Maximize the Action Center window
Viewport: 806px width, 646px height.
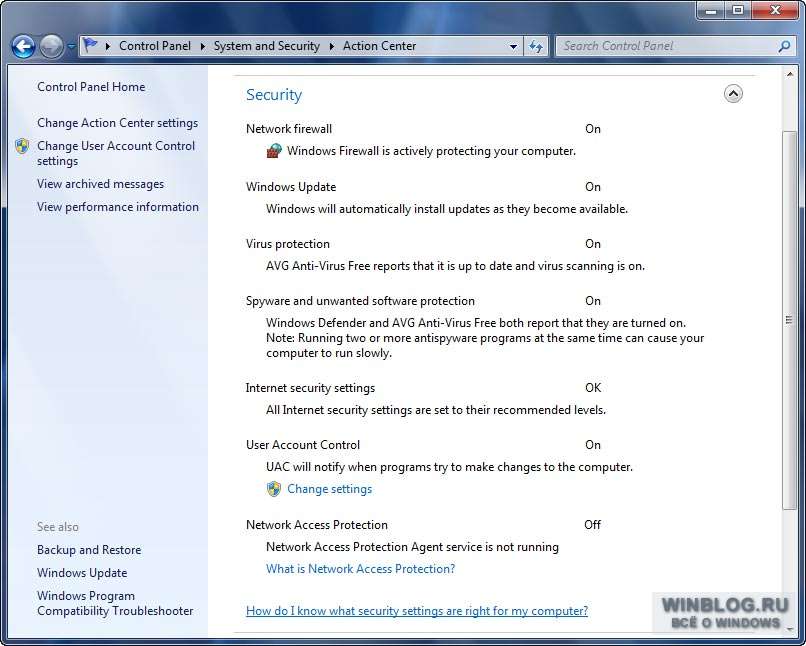(x=738, y=10)
